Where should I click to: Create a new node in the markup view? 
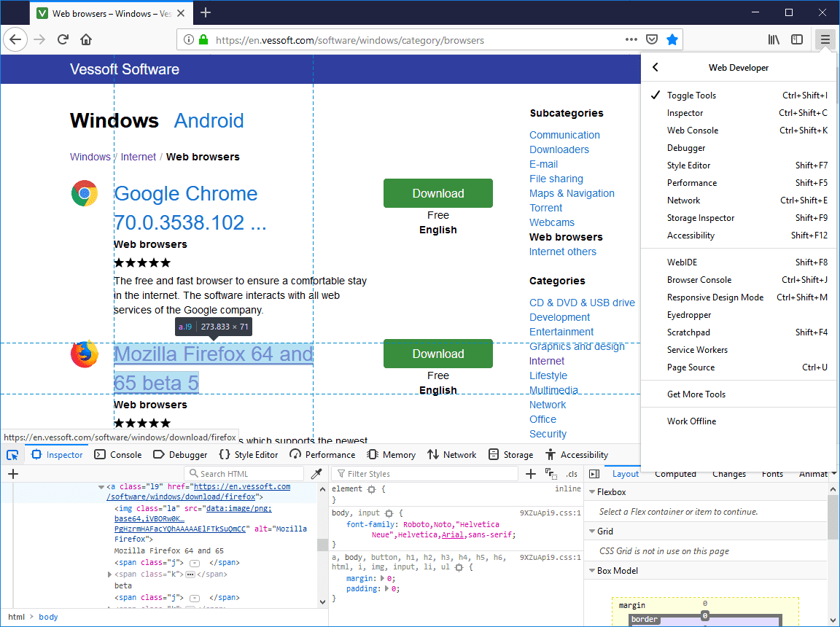(13, 474)
